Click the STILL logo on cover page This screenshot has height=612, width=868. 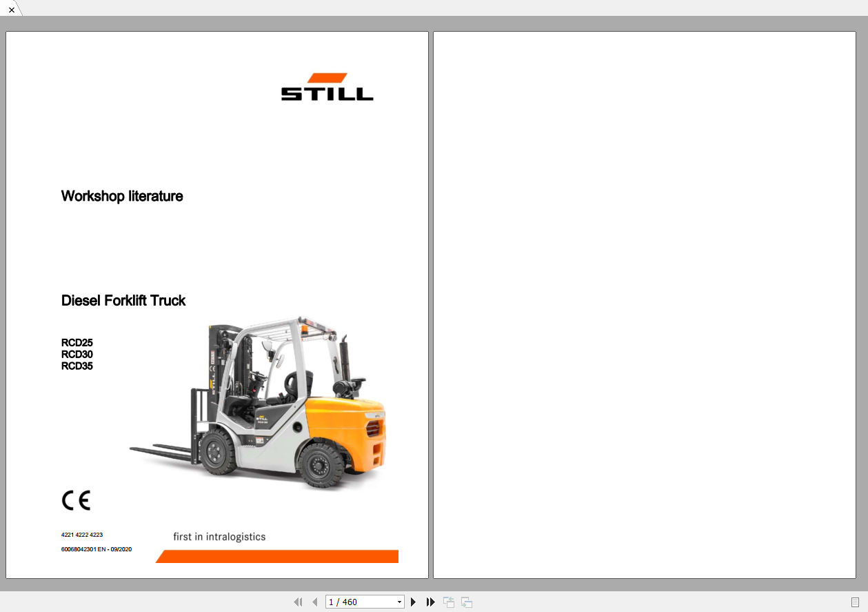pyautogui.click(x=327, y=87)
